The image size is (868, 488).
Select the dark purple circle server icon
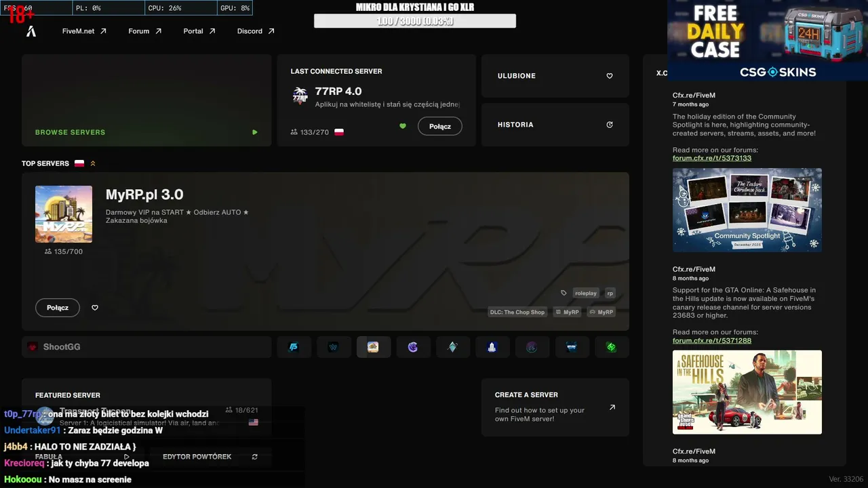click(532, 347)
